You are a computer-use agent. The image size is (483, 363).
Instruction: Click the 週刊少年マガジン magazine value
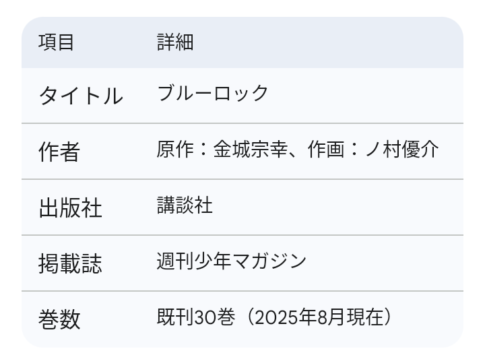pyautogui.click(x=231, y=261)
